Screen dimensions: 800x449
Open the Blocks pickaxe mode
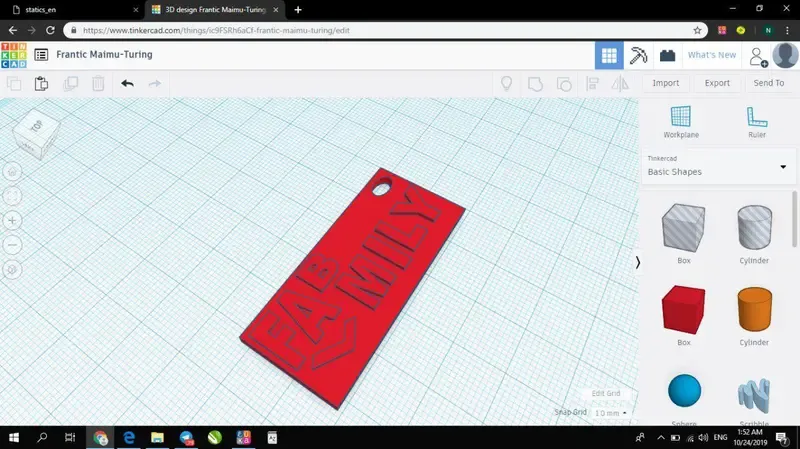tap(638, 55)
